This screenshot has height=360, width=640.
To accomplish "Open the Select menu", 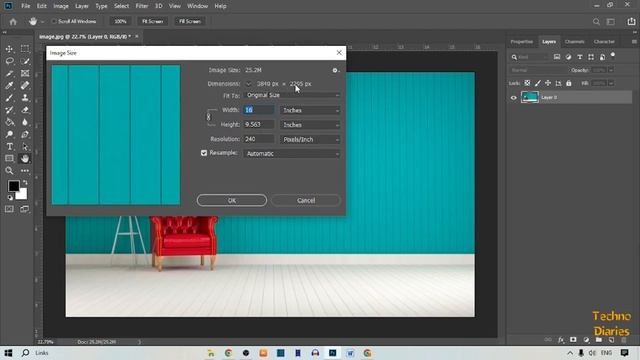I will click(121, 6).
